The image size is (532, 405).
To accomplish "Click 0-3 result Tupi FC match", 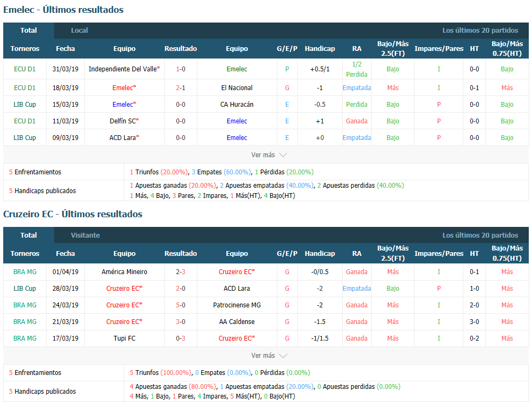I will 181,338.
